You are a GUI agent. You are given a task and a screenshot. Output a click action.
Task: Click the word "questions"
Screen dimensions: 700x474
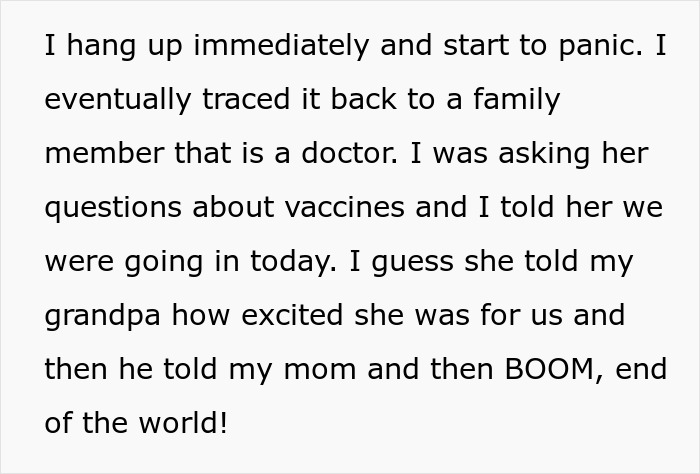pos(110,208)
